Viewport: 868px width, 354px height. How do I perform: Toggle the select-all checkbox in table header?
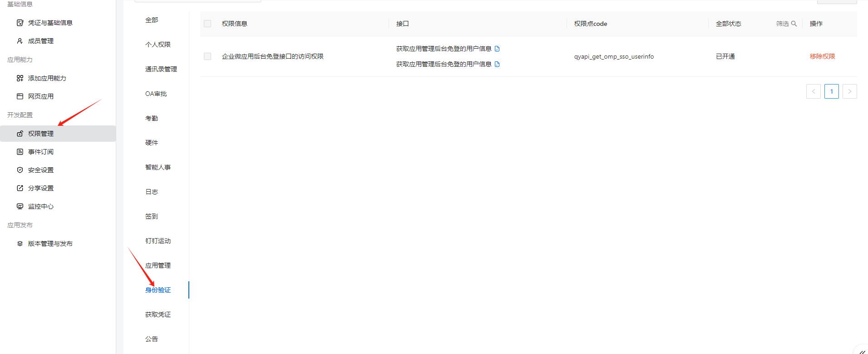[x=207, y=24]
